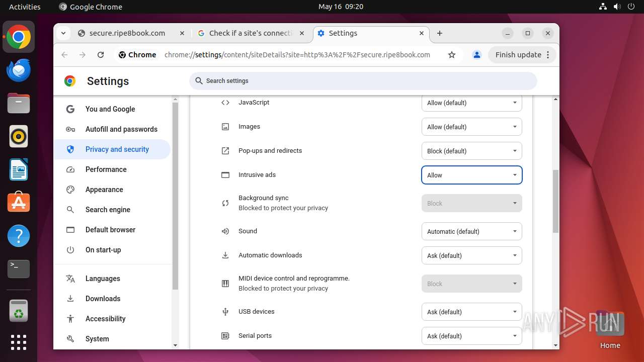Viewport: 644px width, 362px height.
Task: Open the System settings section
Action: [112, 339]
